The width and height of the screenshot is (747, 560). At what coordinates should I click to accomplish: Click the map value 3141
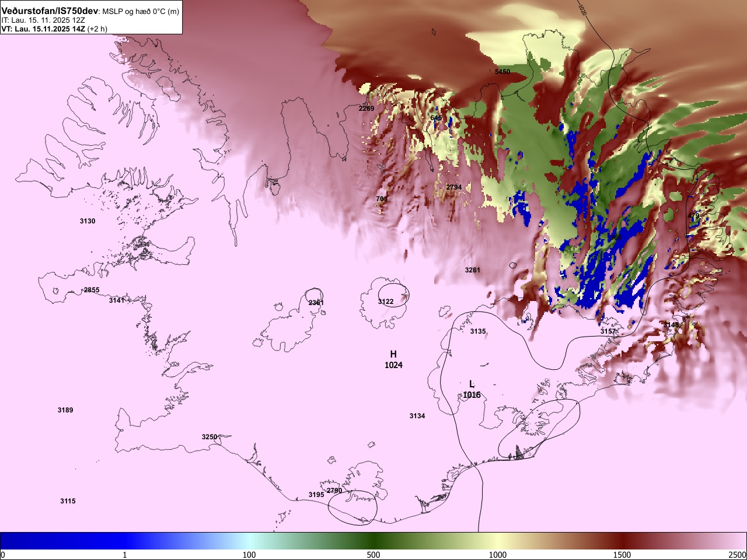(117, 300)
